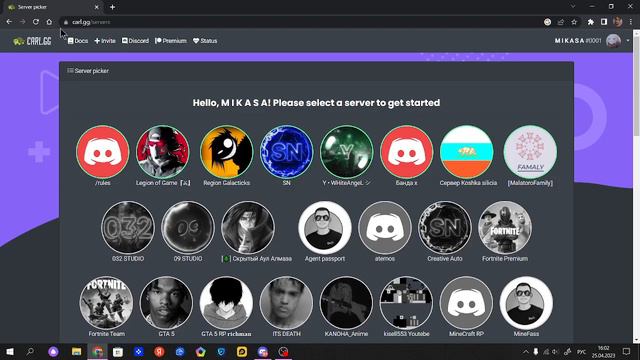This screenshot has width=640, height=360.
Task: Click the Invite nav link
Action: coord(105,41)
